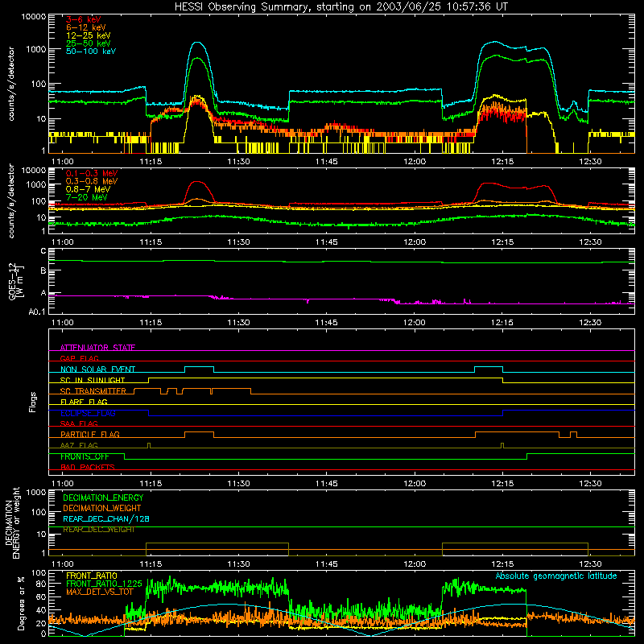The image size is (644, 644).
Task: Pick the cyan 50-100 keV legend entry
Action: tap(90, 52)
